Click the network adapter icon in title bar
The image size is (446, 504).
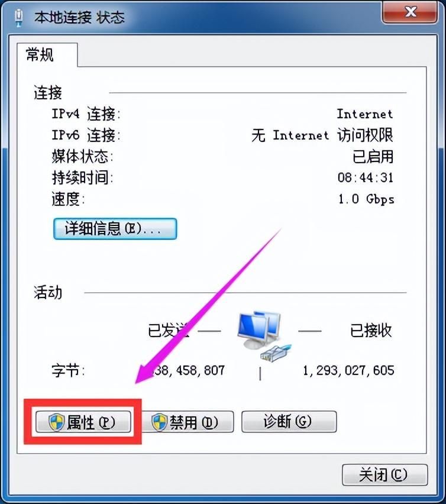point(19,18)
